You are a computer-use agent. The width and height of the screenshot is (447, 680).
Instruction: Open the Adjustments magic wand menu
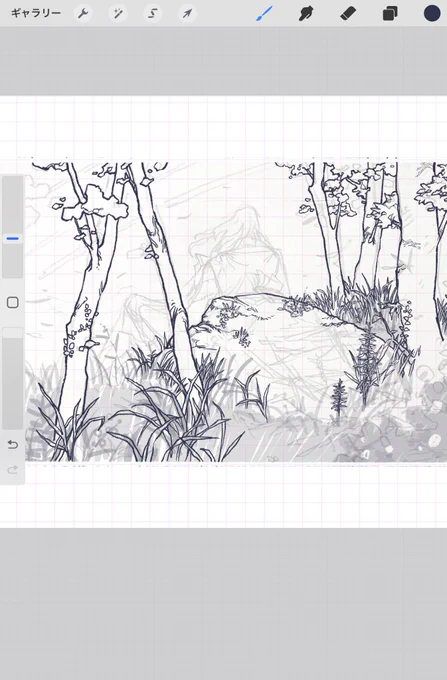click(118, 13)
